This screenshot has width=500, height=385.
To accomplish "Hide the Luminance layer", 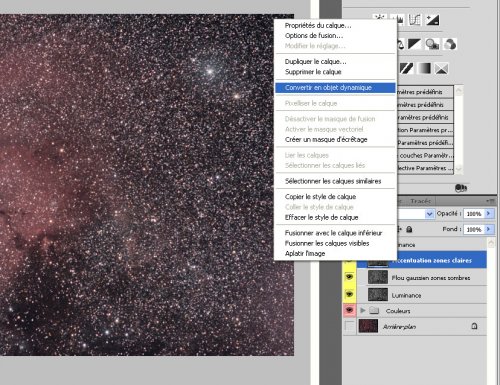I will [x=349, y=294].
